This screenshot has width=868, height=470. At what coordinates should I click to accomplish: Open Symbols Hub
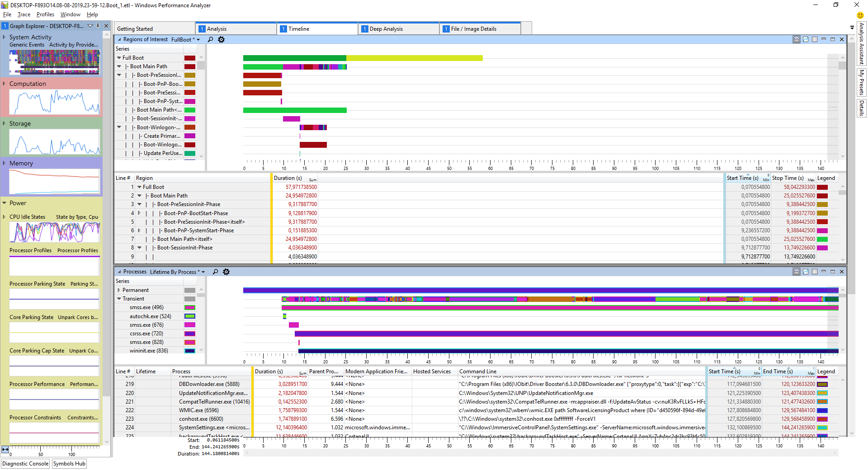click(69, 464)
